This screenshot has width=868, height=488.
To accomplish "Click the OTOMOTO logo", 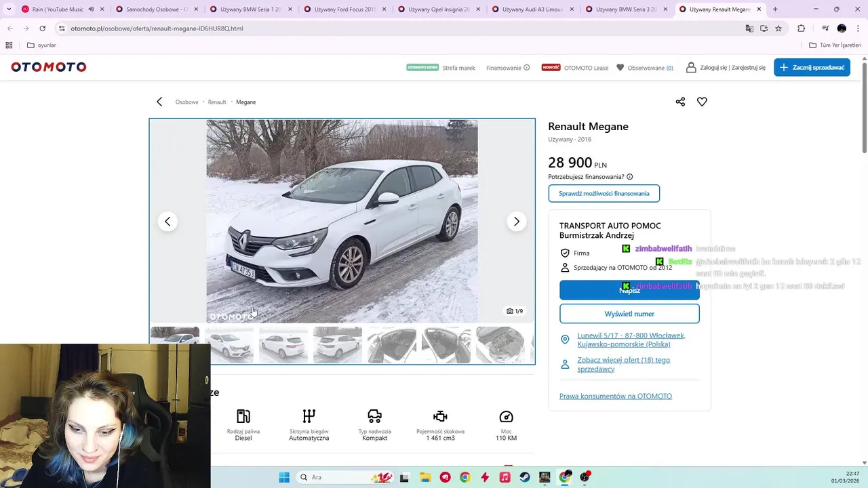I will click(49, 67).
